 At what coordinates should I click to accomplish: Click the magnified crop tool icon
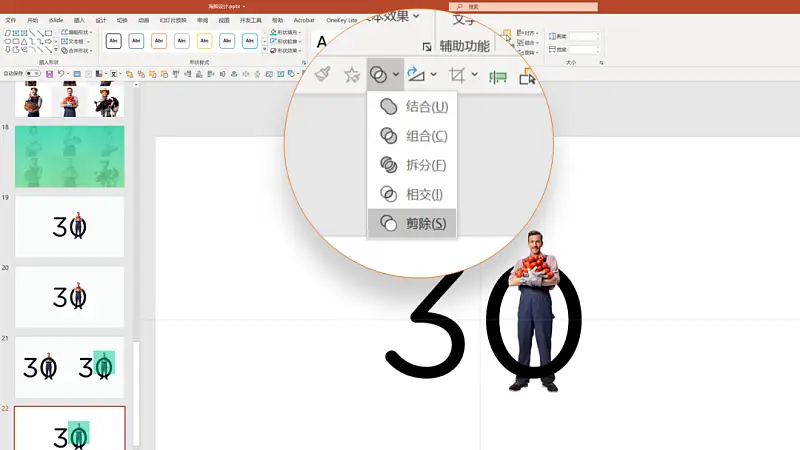point(457,75)
